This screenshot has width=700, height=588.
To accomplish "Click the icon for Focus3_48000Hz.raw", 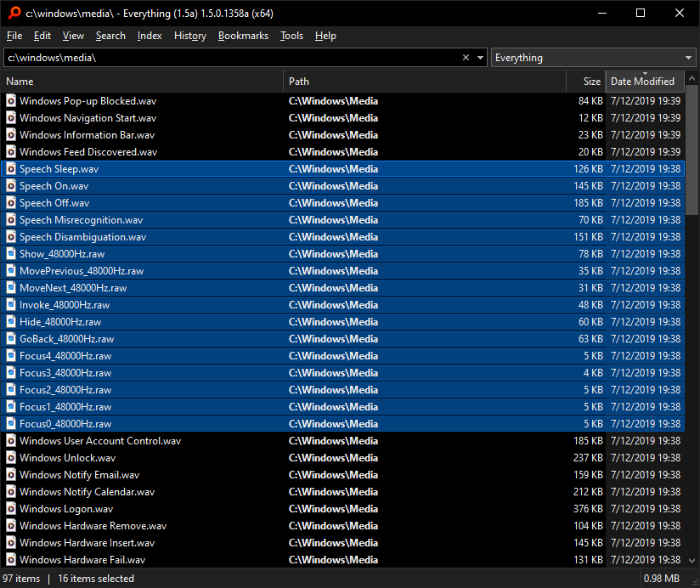I will click(x=11, y=372).
